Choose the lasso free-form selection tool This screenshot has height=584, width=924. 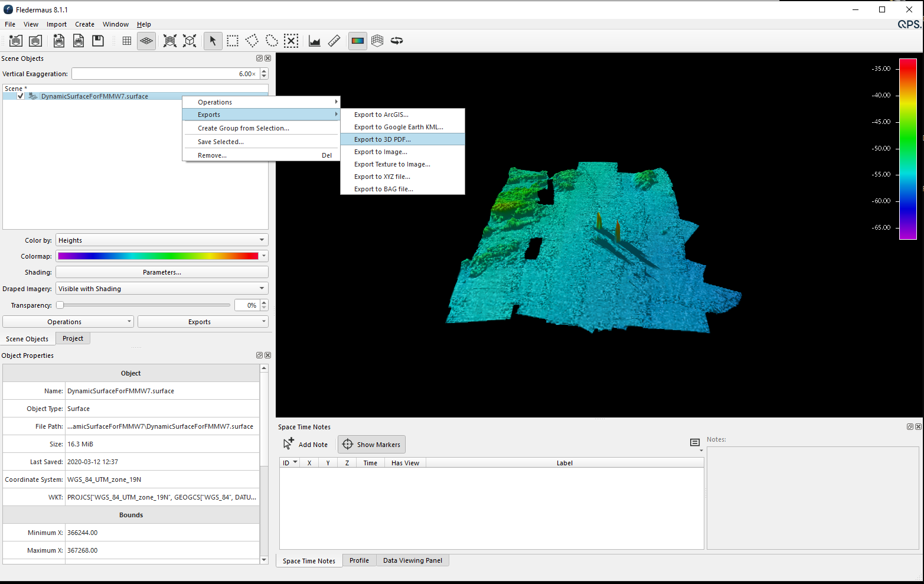click(272, 41)
